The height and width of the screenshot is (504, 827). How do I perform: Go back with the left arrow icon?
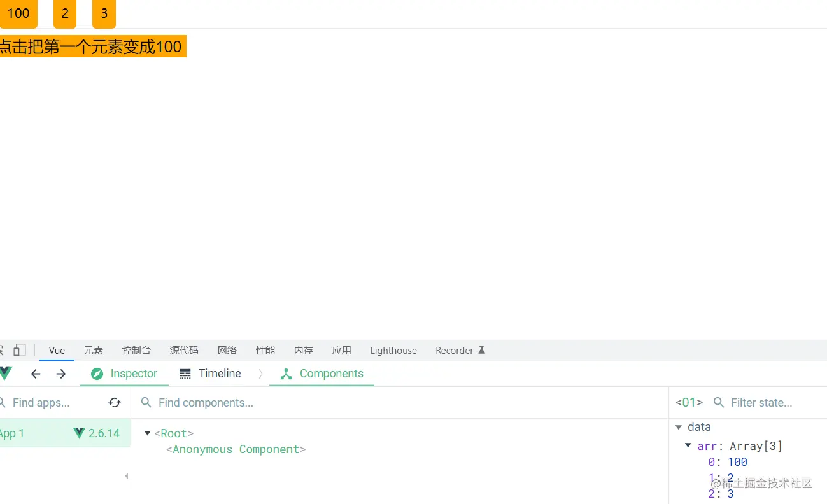(x=36, y=374)
